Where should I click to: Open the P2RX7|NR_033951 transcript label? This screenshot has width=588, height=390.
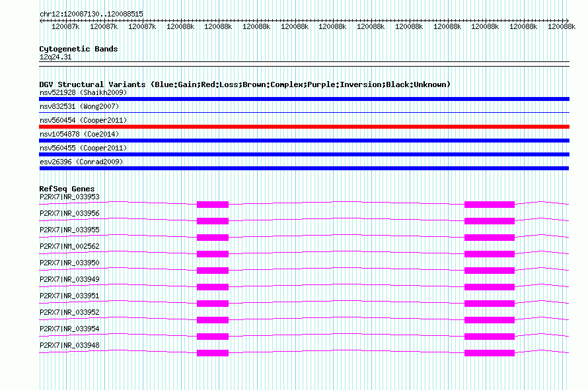click(69, 296)
